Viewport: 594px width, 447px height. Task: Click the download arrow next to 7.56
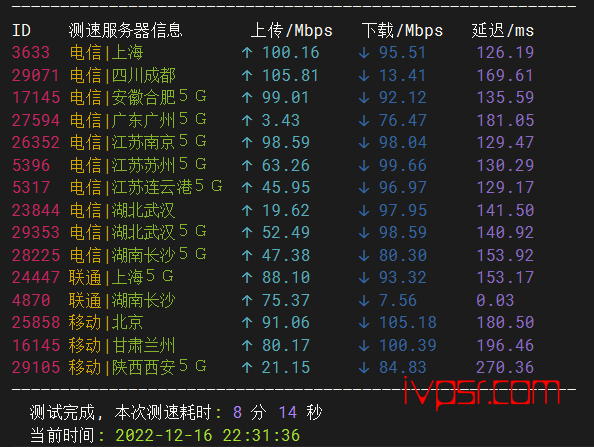coord(364,301)
